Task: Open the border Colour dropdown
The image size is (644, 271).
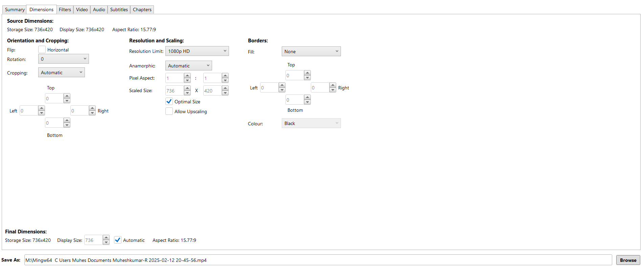Action: [x=311, y=123]
